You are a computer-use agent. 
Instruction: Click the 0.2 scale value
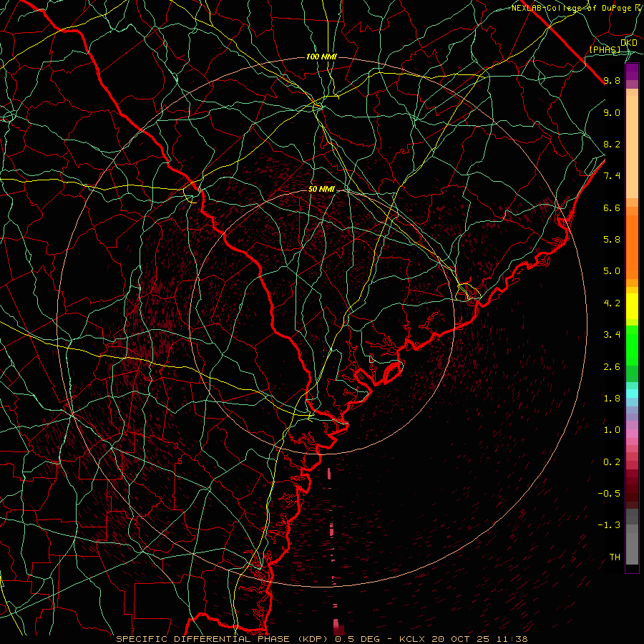(612, 462)
